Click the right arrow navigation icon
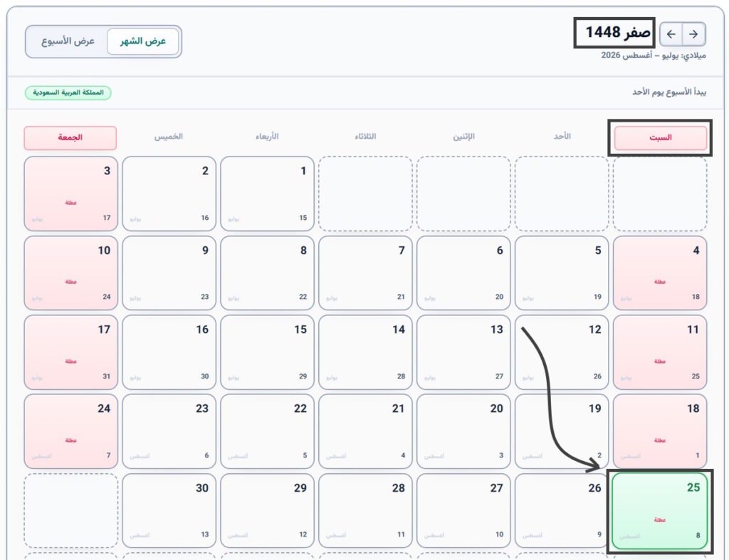Image resolution: width=729 pixels, height=560 pixels. [x=693, y=34]
